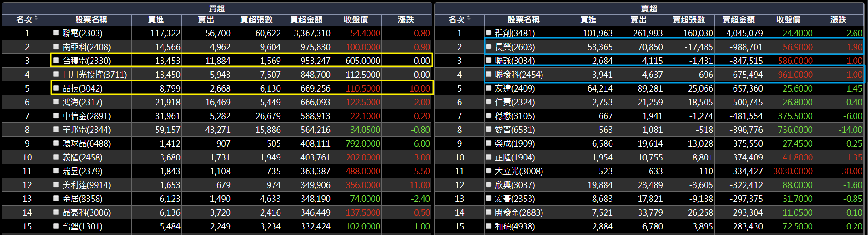
Task: Open stock 榮成(1909)
Action: click(x=515, y=143)
